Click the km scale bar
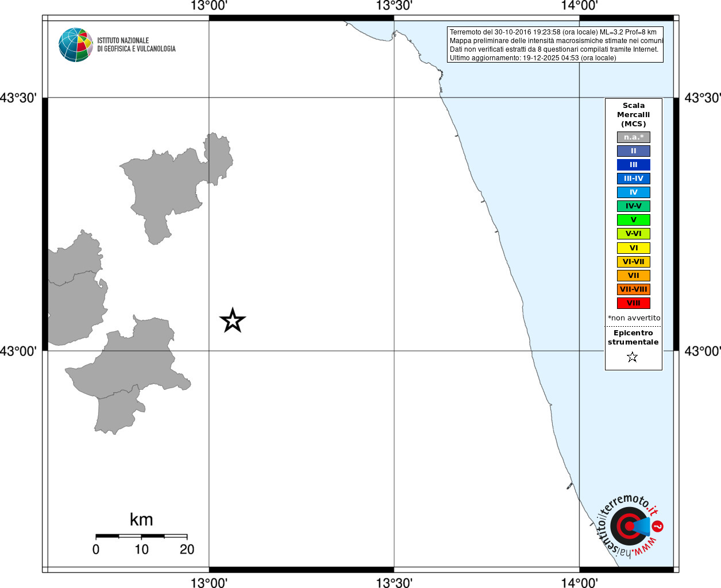 (x=141, y=536)
